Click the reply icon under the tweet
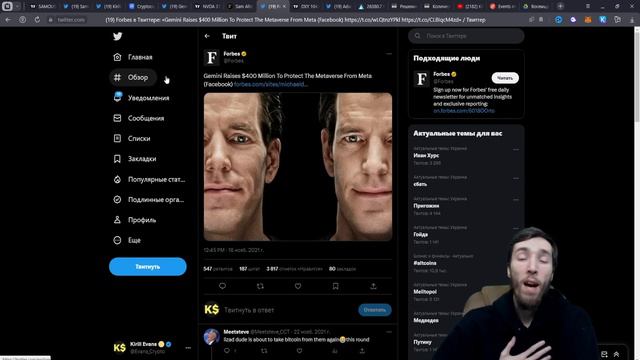This screenshot has height=360, width=640. [222, 286]
